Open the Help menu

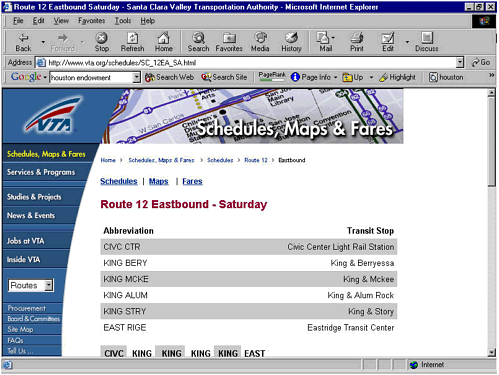[x=147, y=21]
